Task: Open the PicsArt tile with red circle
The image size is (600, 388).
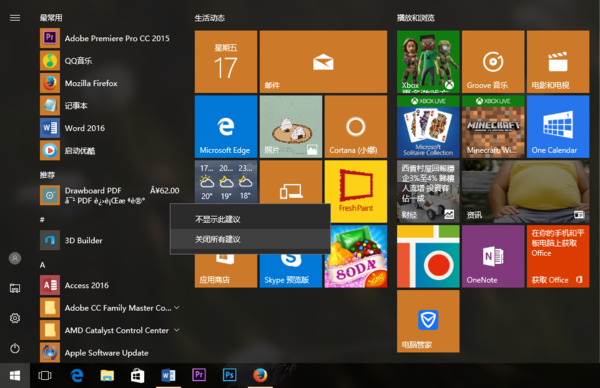Action: coord(428,256)
